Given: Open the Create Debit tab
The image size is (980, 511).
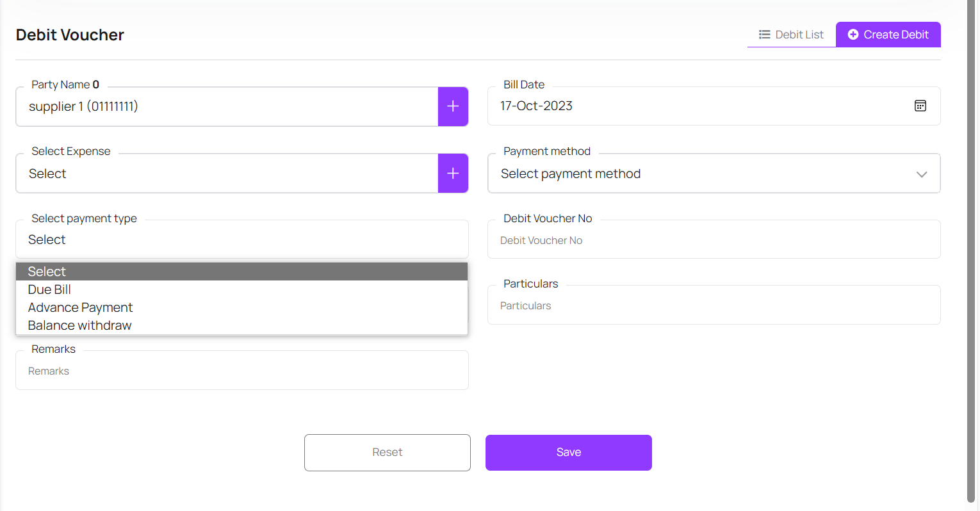Looking at the screenshot, I should (888, 35).
